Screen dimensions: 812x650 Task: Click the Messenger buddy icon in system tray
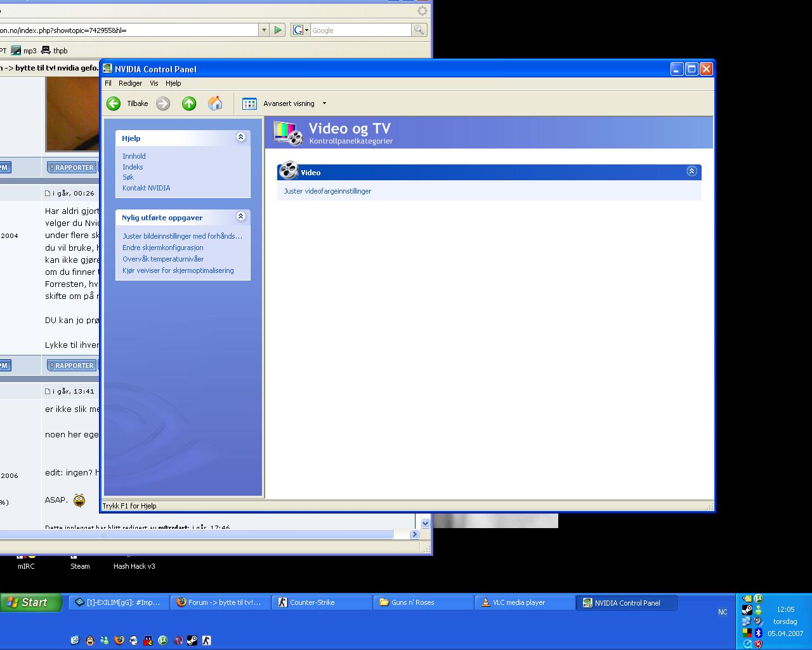[x=758, y=610]
